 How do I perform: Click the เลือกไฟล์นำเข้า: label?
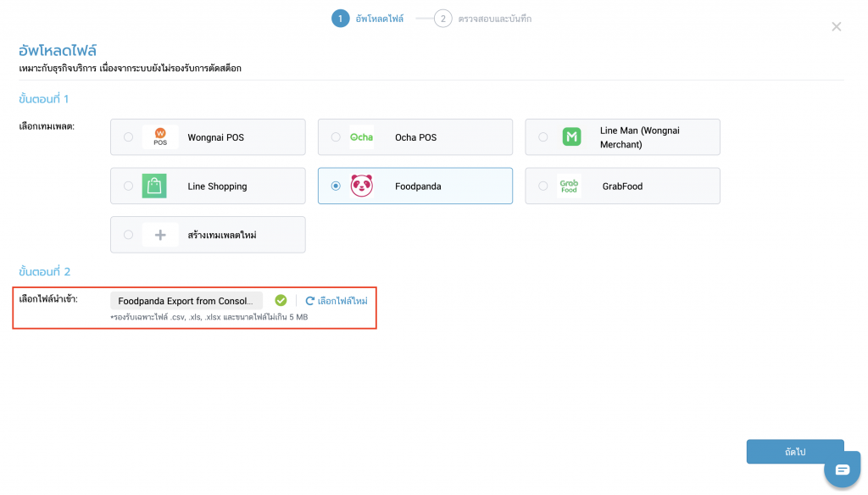(48, 299)
